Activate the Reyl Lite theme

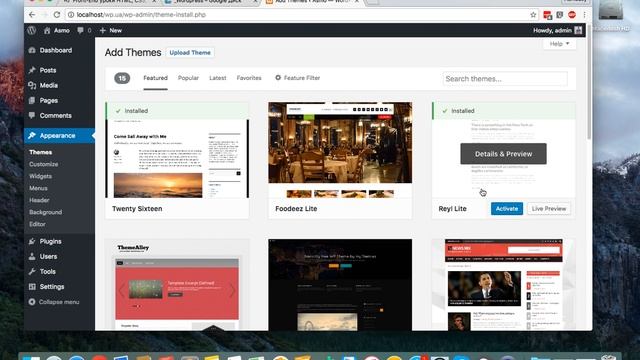[507, 209]
